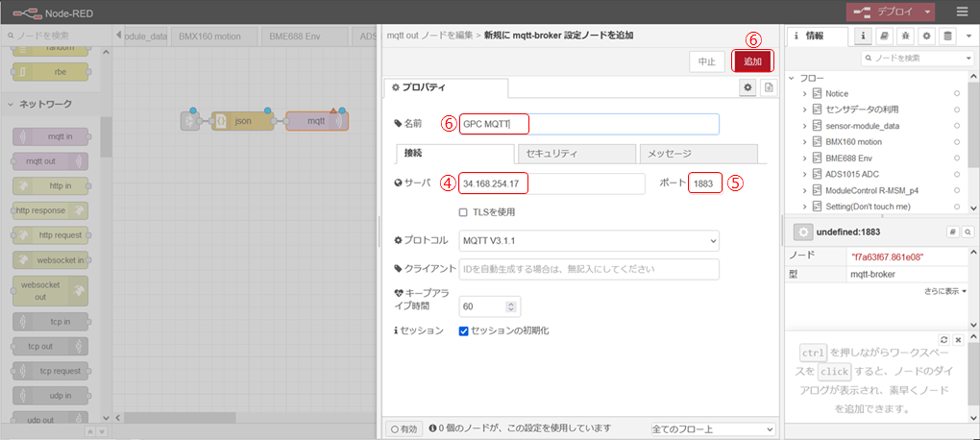Enable the TLSを使用 checkbox
980x440 pixels.
tap(464, 211)
